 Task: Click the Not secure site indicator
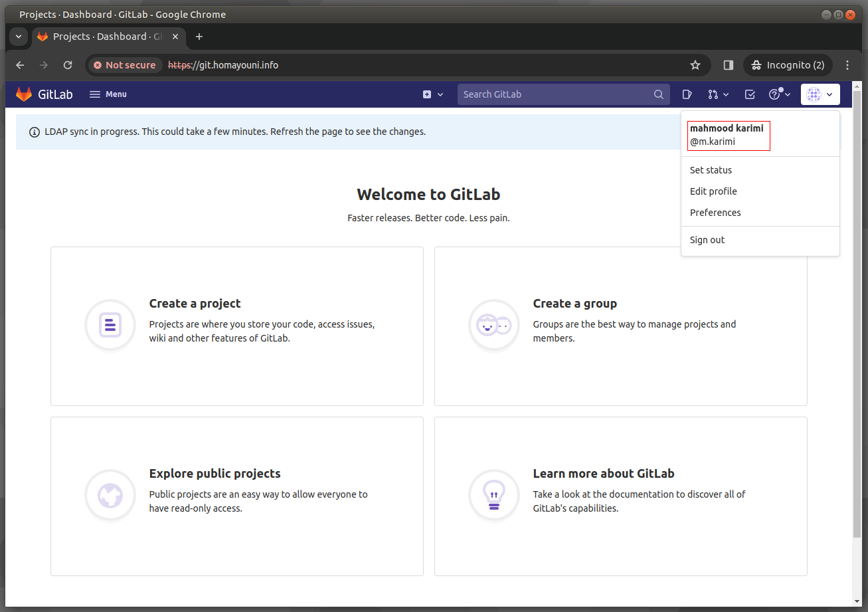126,65
